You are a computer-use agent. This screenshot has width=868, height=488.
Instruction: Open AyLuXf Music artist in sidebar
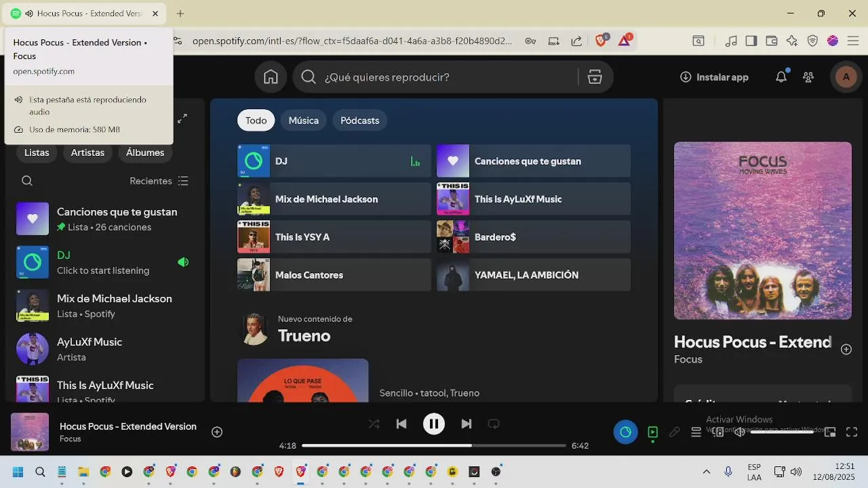[x=105, y=349]
